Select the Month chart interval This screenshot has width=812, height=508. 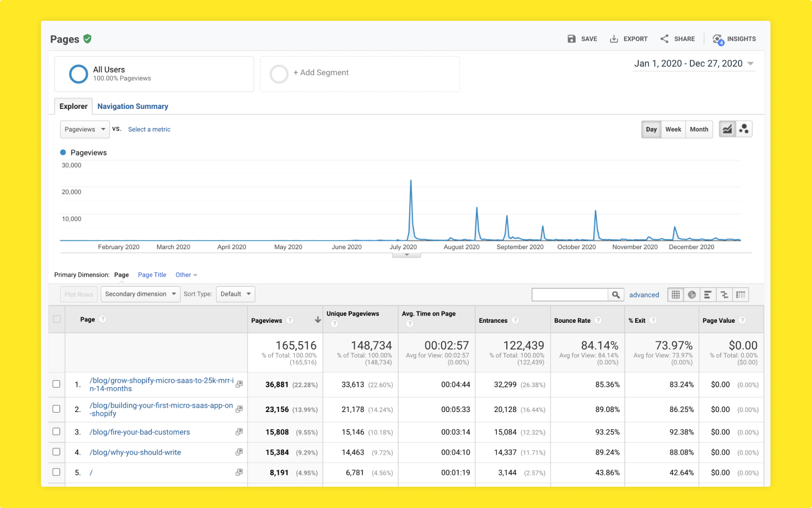(x=699, y=129)
